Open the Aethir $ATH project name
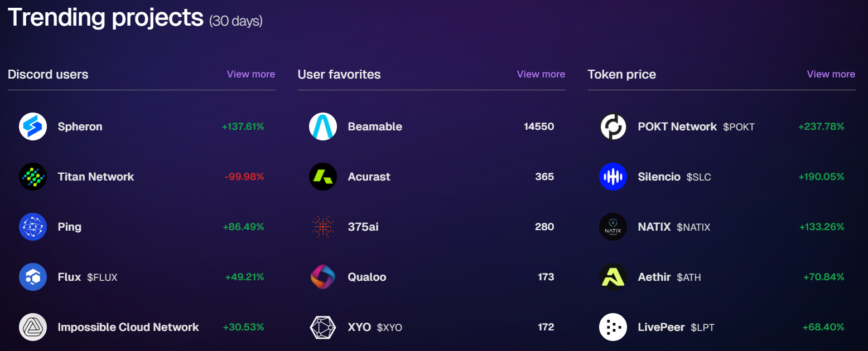The image size is (868, 351). click(x=669, y=277)
